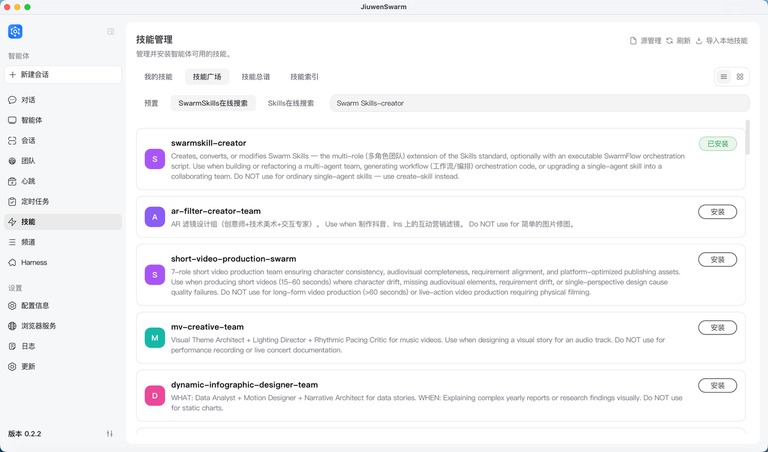Image resolution: width=768 pixels, height=452 pixels.
Task: Click 已安装 badge on swarmskill-creator
Action: tap(718, 143)
